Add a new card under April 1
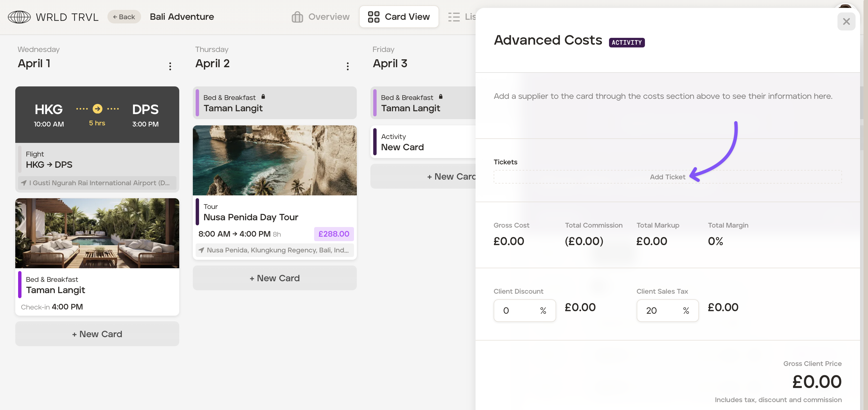The height and width of the screenshot is (410, 868). 97,334
